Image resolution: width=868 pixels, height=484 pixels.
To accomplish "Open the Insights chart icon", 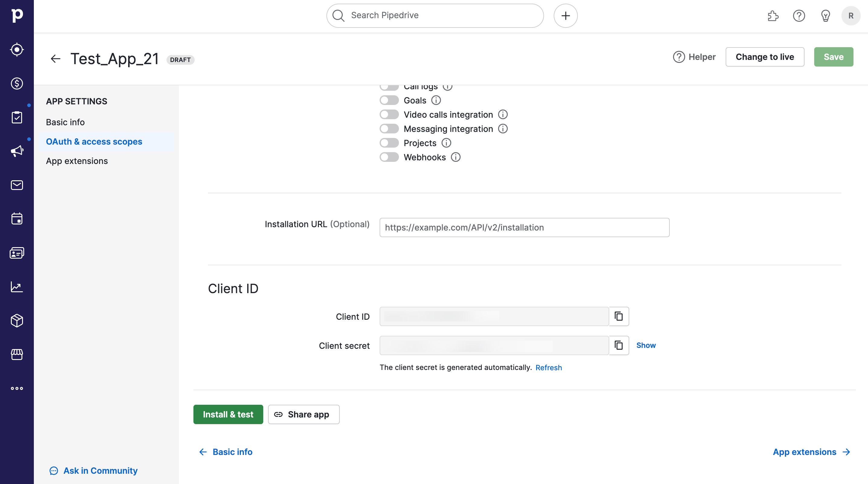I will pos(17,287).
